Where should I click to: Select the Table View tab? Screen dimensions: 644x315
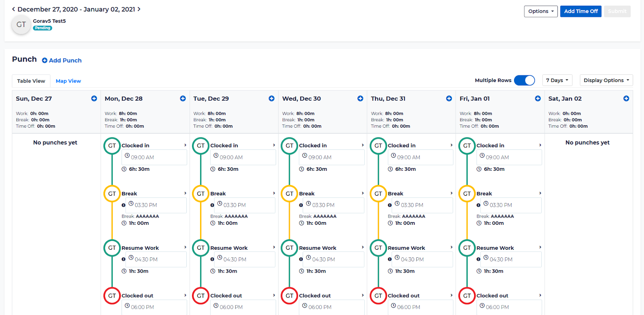[x=31, y=81]
